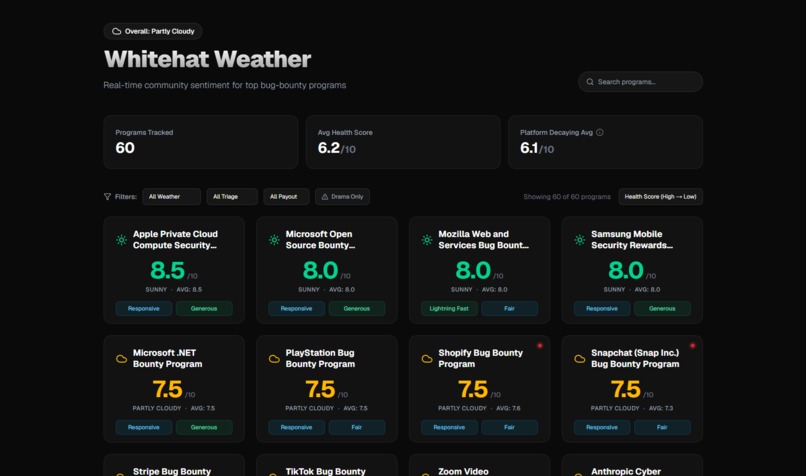The image size is (806, 476).
Task: Open Snapchat (Snap Inc.) Bug Bounty title
Action: [x=635, y=358]
